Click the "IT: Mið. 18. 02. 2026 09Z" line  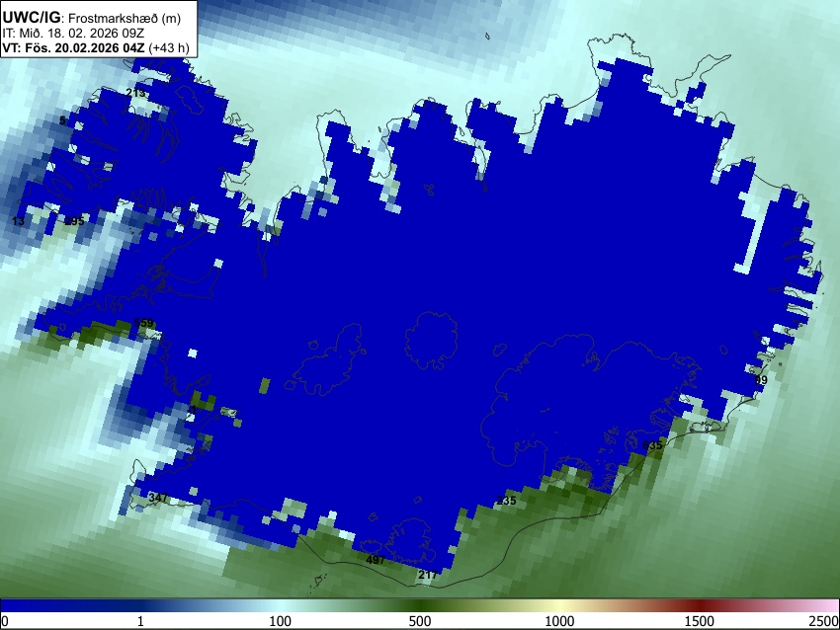tap(75, 34)
